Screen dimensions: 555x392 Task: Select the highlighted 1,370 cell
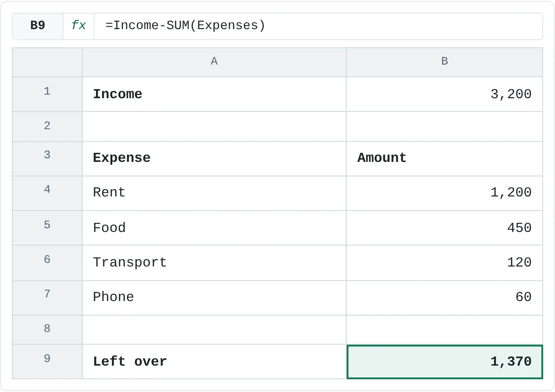[x=444, y=362]
